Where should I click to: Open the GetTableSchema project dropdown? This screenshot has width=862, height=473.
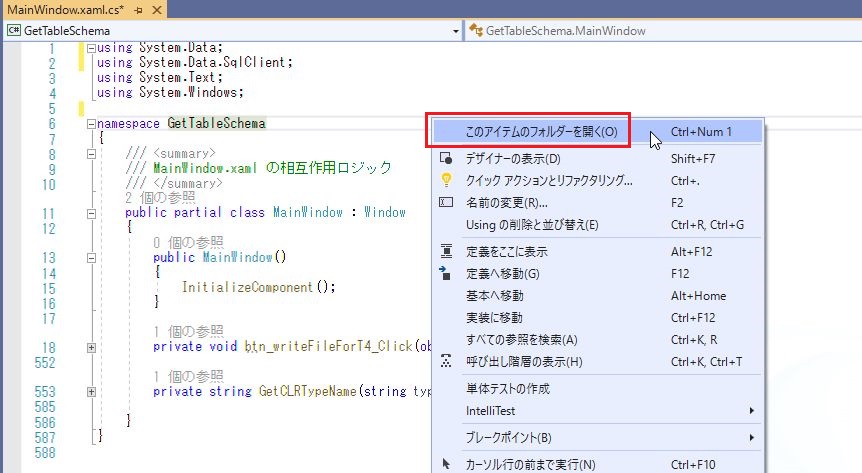455,31
